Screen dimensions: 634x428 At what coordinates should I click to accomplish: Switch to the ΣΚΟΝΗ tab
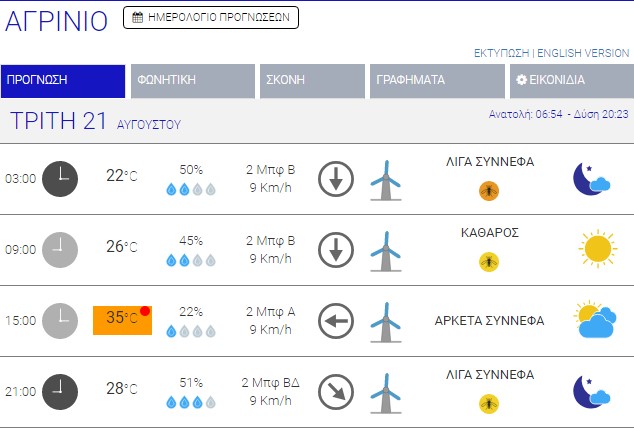312,81
